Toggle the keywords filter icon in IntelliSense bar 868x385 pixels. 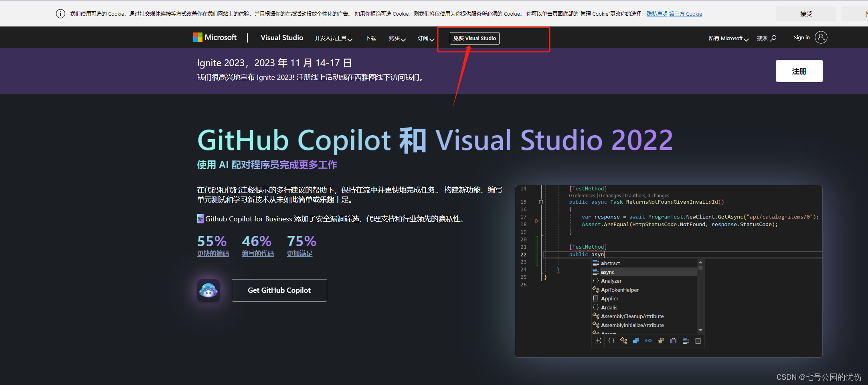[x=686, y=340]
